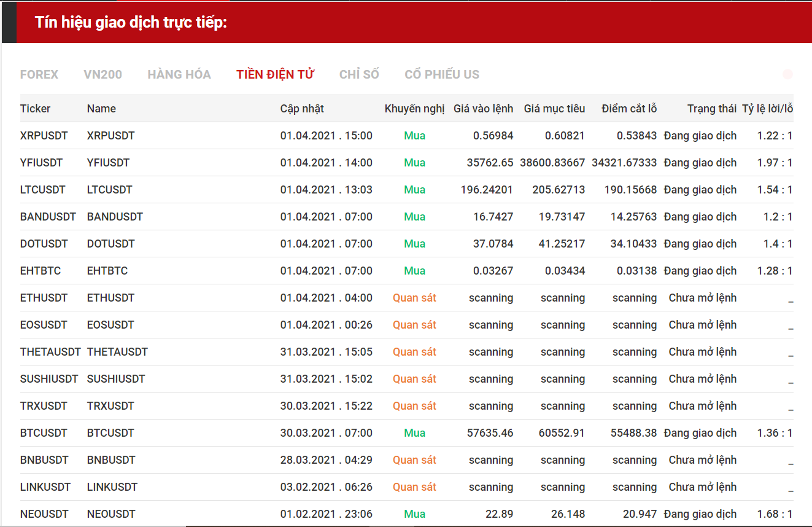Click the 1.97 : 1 profit ratio
This screenshot has width=812, height=527.
pyautogui.click(x=775, y=163)
